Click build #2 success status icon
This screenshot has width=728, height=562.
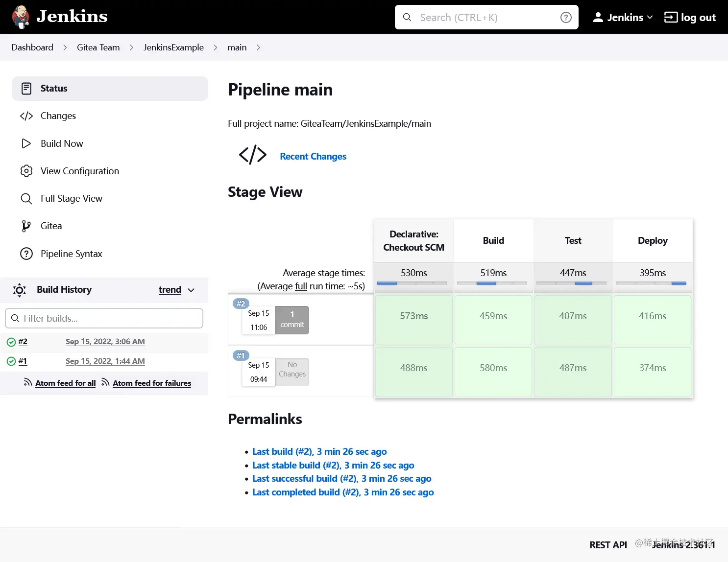pyautogui.click(x=11, y=342)
